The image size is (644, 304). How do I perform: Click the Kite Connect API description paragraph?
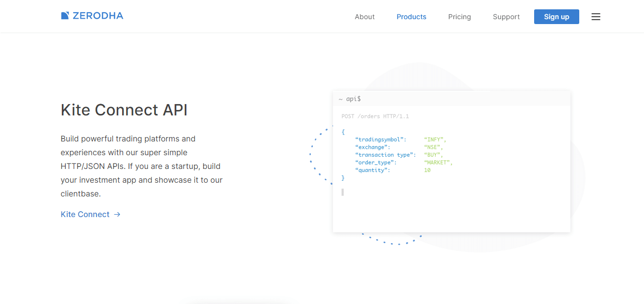tap(142, 166)
